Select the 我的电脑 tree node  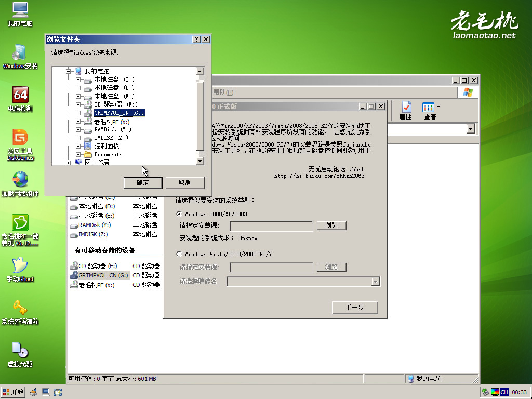[x=97, y=71]
